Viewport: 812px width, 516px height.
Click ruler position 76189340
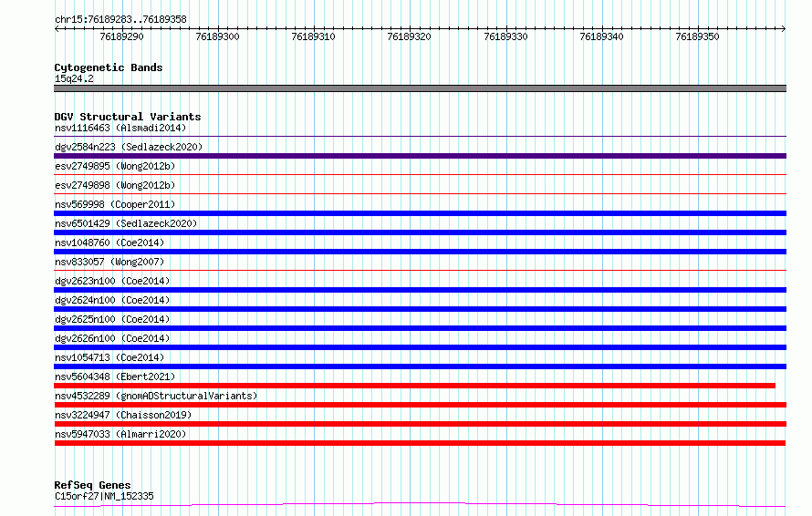[601, 36]
